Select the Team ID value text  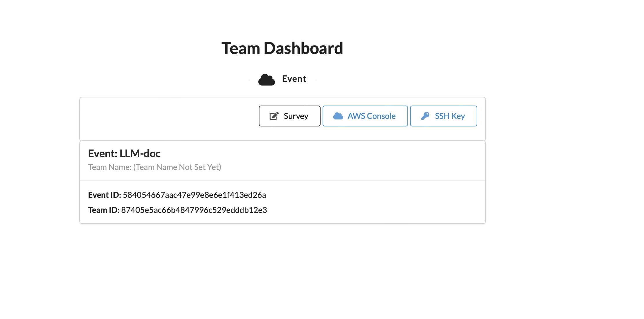pyautogui.click(x=195, y=210)
